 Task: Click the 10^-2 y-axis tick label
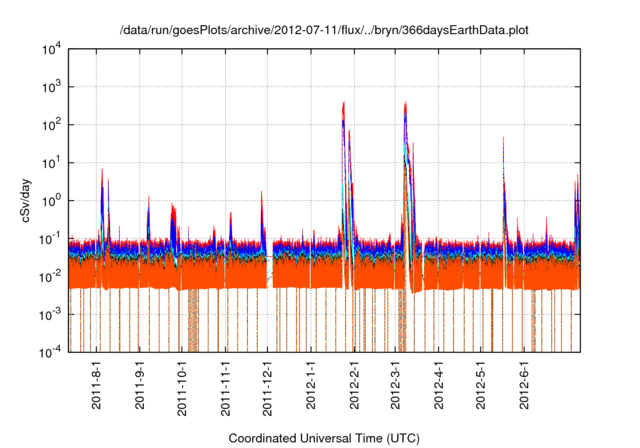click(54, 276)
